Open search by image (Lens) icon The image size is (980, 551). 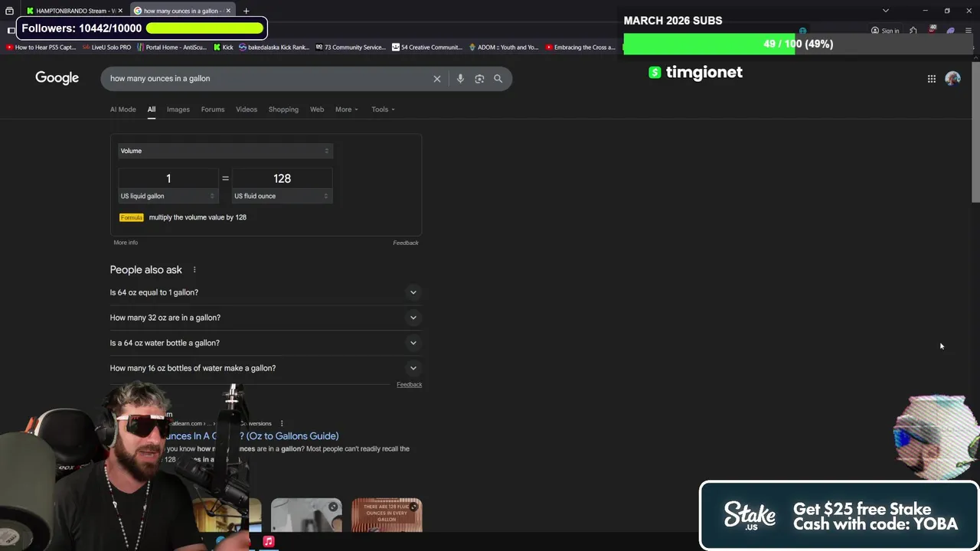point(479,79)
